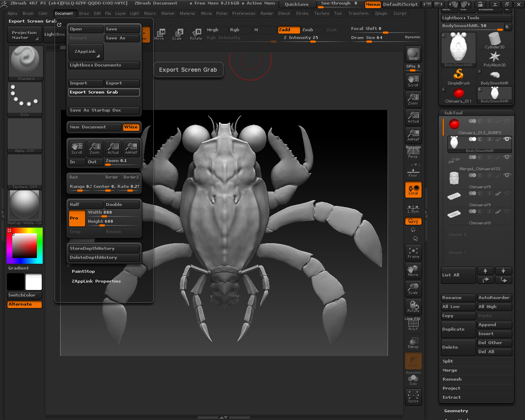Select the SimpleBrush tool thumbnail
The image size is (525, 420).
point(459,76)
